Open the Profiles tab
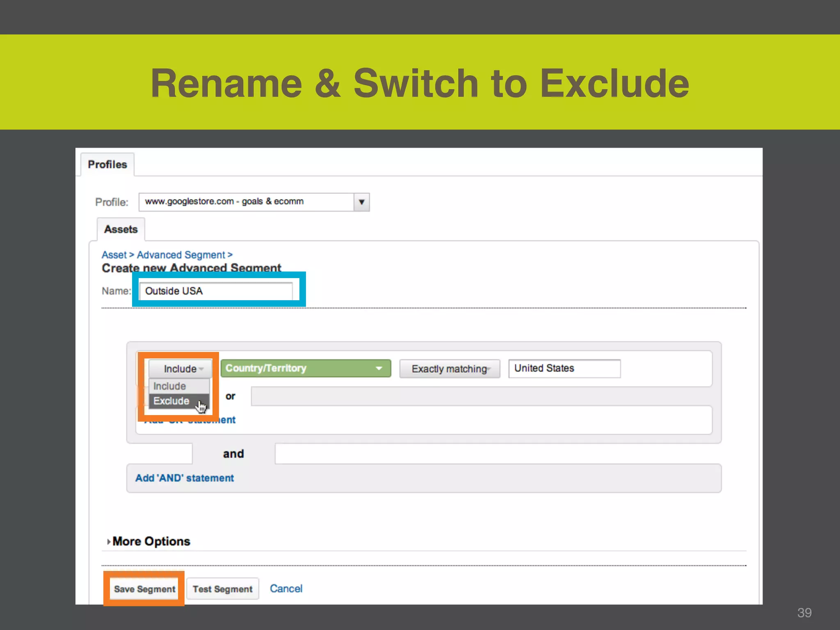The image size is (840, 630). [x=107, y=164]
